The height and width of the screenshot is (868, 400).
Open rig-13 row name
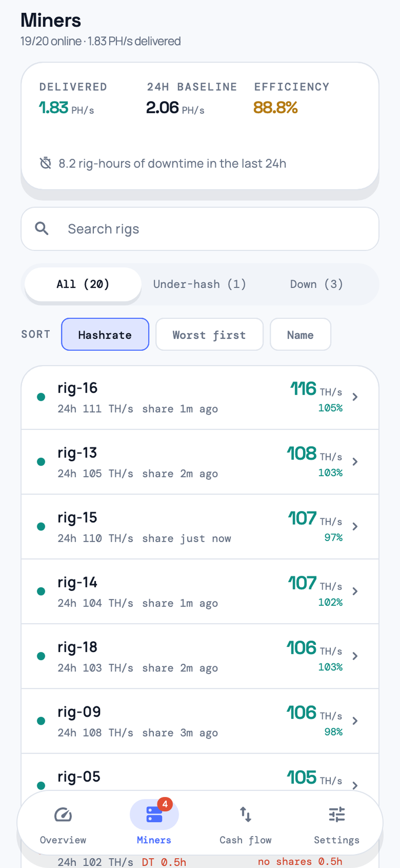click(77, 453)
